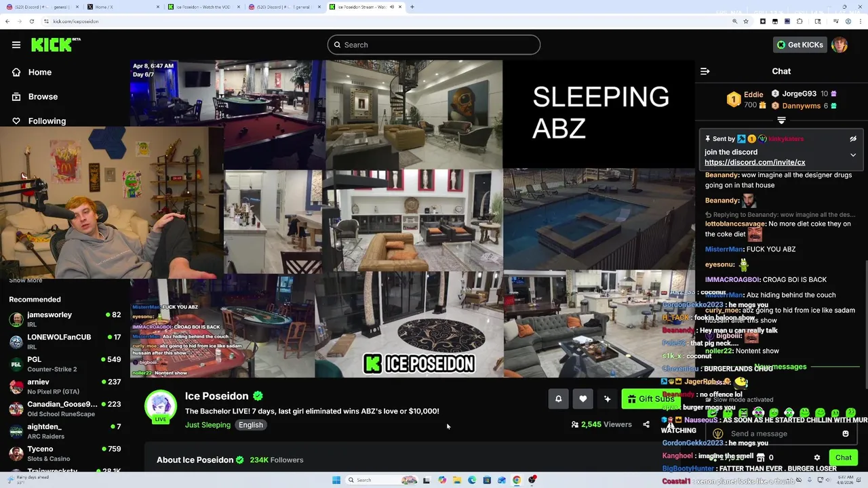Click the English language tag

click(250, 425)
